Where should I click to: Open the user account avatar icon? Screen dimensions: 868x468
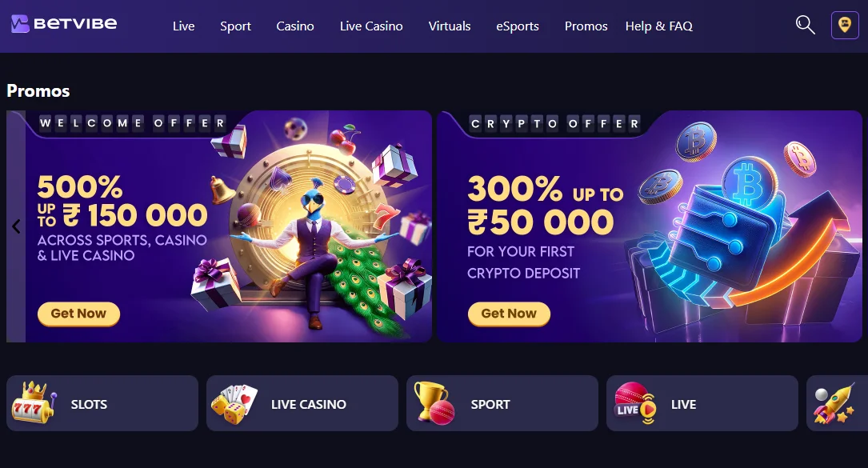click(845, 25)
